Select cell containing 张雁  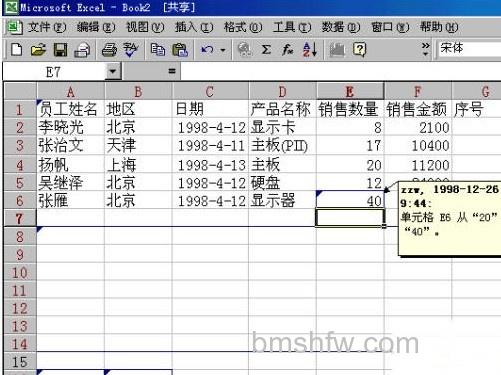click(70, 200)
